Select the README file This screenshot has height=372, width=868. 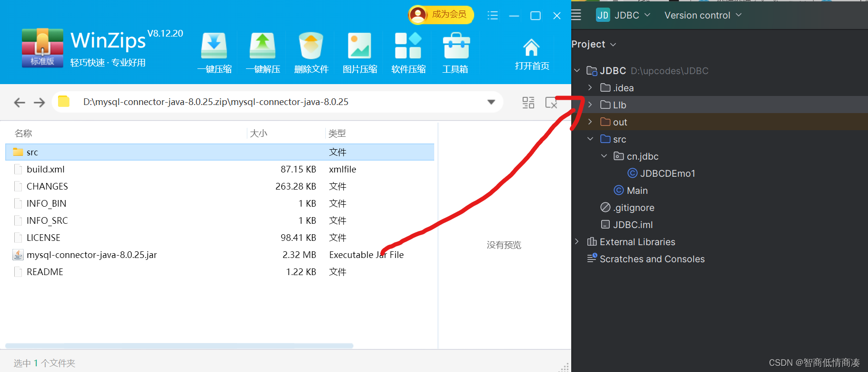(220, 272)
